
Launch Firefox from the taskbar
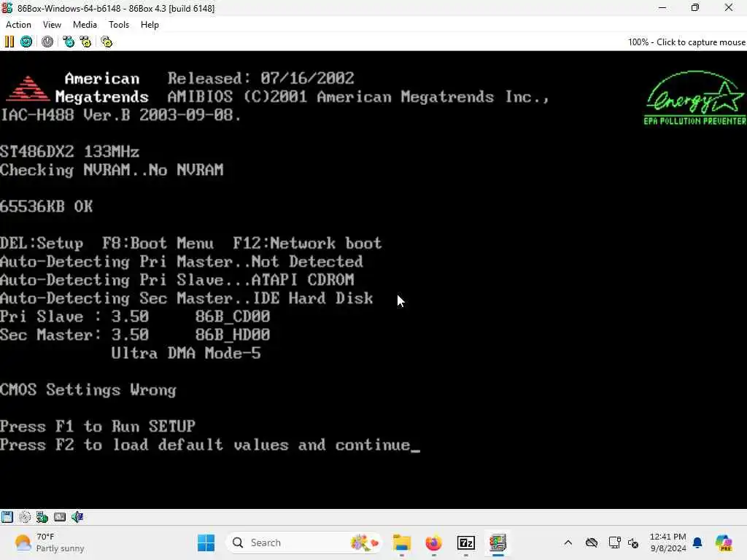coord(433,542)
